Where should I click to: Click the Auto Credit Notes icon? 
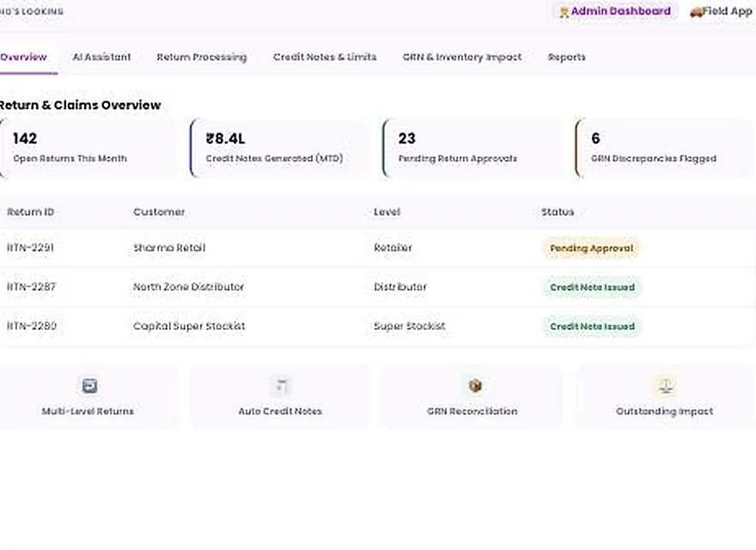tap(281, 386)
